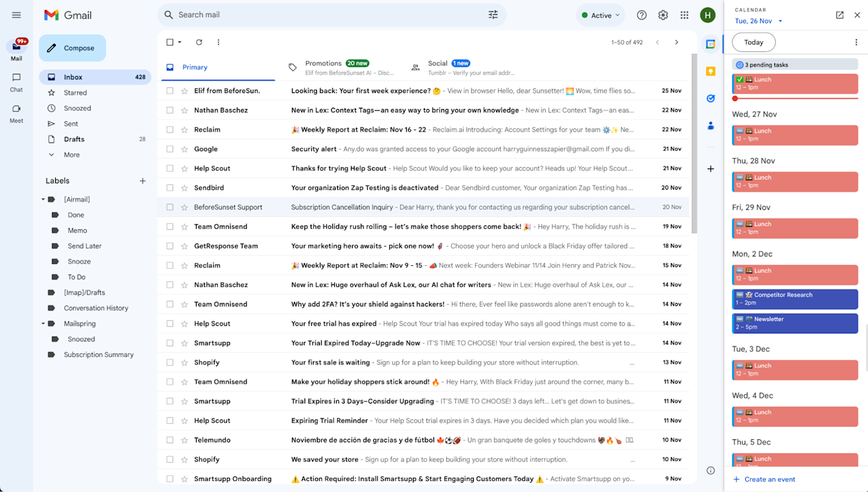Select the To Do label
Screen dimensions: 868x492
[x=77, y=277]
